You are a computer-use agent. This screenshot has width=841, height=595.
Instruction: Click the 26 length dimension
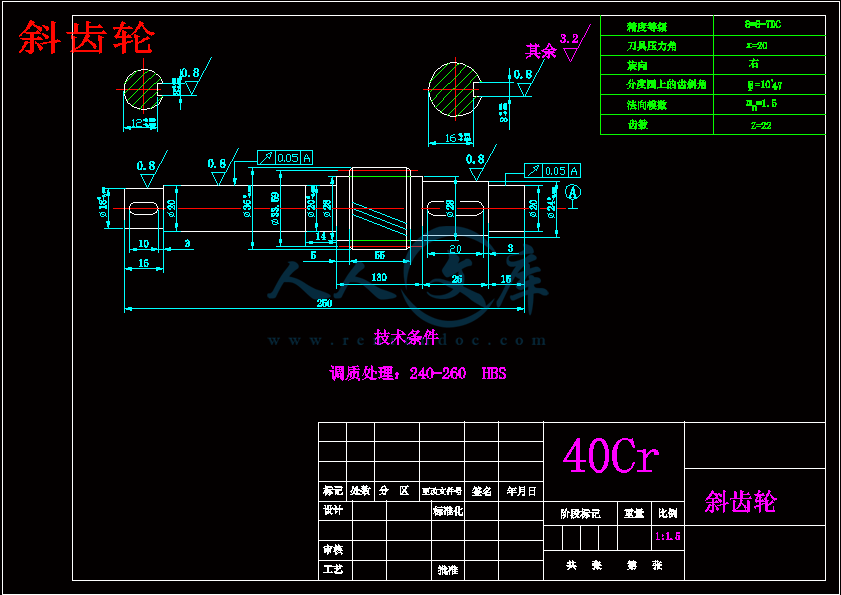pyautogui.click(x=457, y=279)
